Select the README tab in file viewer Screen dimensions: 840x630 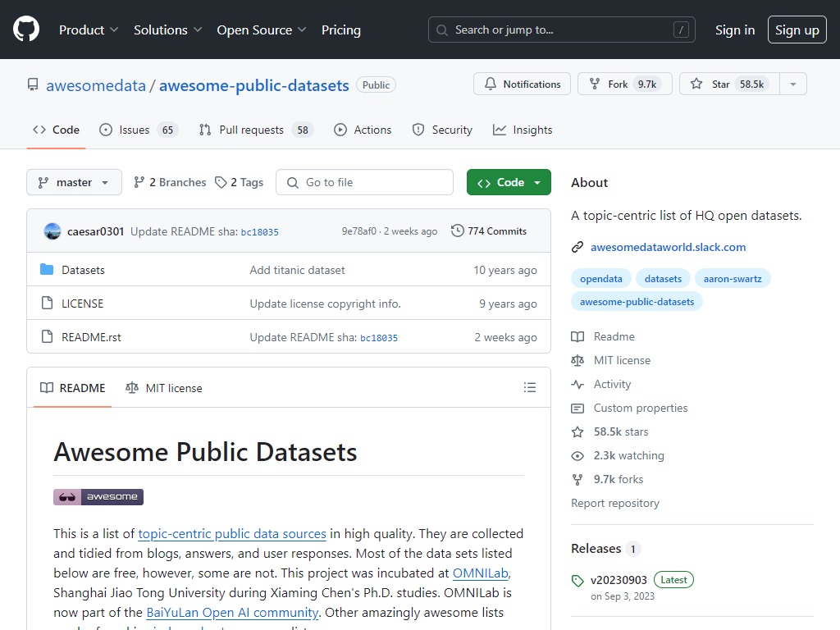72,388
